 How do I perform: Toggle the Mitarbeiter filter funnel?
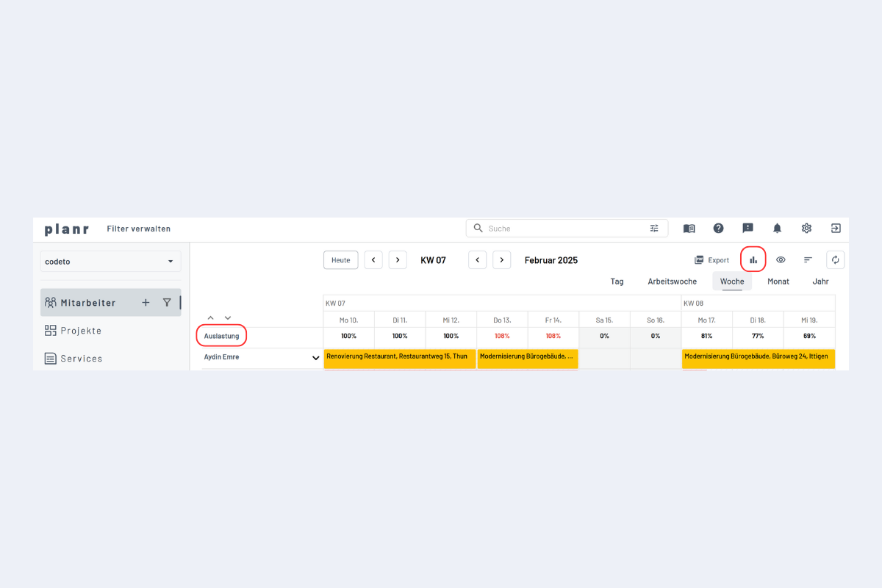(x=167, y=302)
